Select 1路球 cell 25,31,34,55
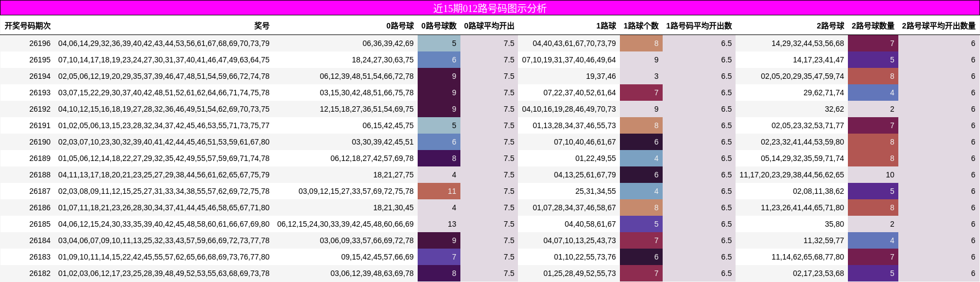Viewport: 980px width, 282px height. [x=595, y=191]
